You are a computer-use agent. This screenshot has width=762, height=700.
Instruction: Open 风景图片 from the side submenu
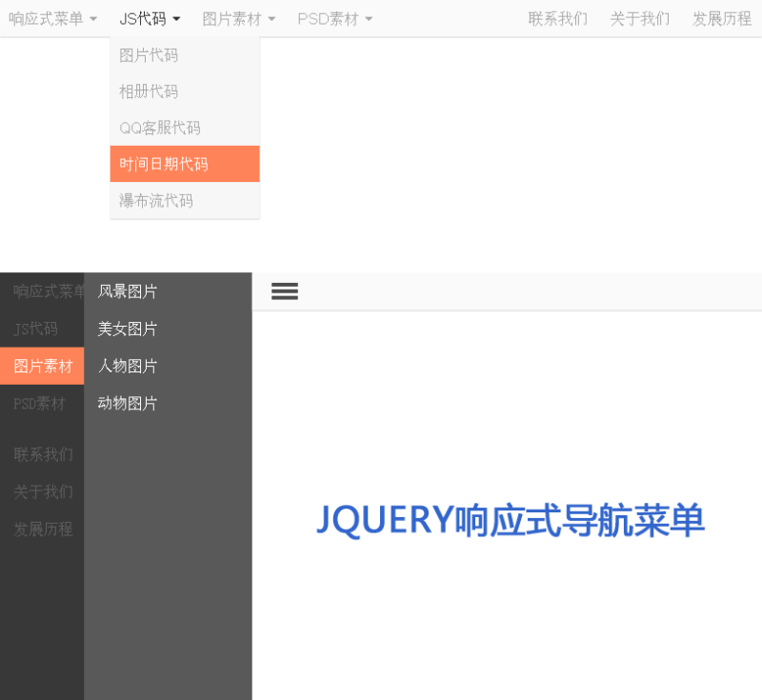(x=128, y=291)
